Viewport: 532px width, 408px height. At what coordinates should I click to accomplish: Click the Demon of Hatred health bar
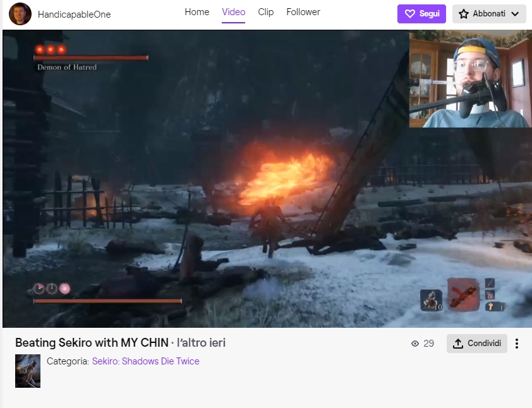(91, 57)
